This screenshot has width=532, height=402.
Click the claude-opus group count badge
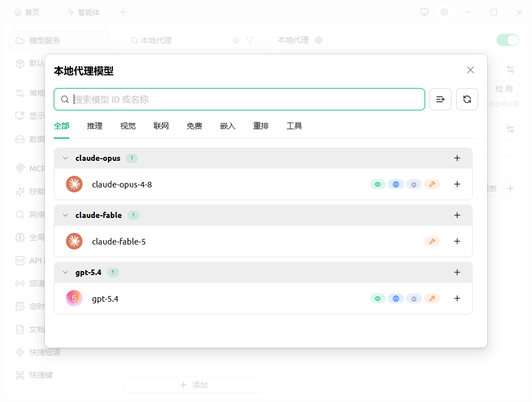pyautogui.click(x=132, y=158)
